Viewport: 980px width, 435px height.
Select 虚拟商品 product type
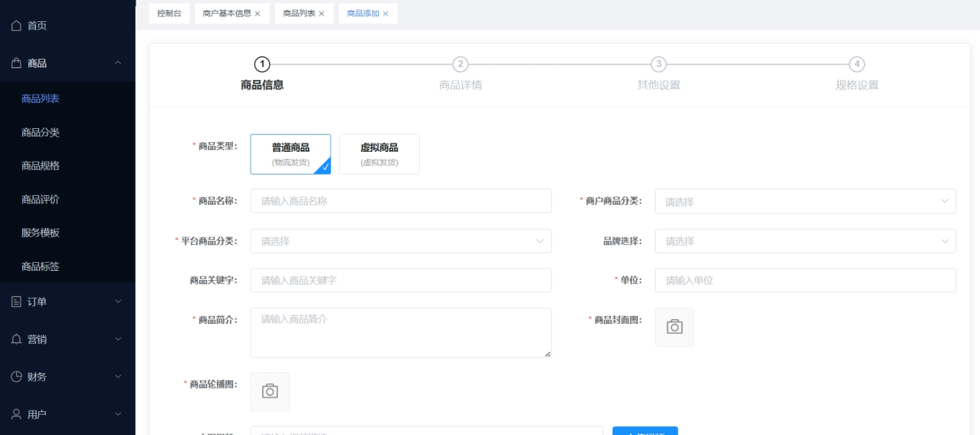(x=379, y=153)
